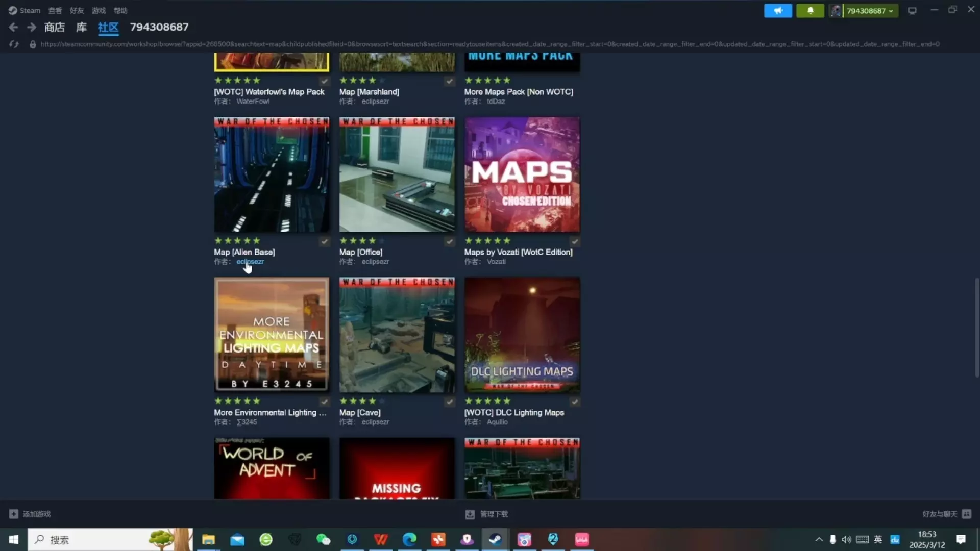
Task: Open the DLC Lighting Maps thumbnail
Action: coord(522,335)
